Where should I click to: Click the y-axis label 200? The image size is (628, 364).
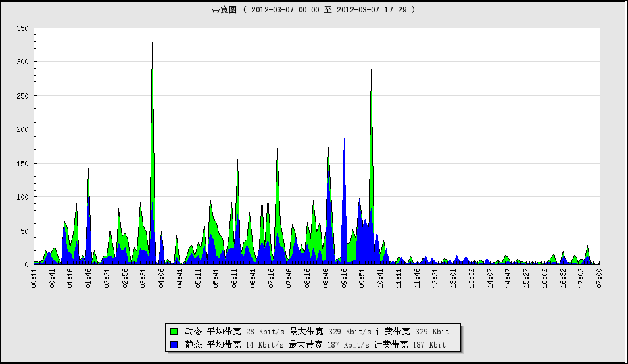click(x=22, y=129)
